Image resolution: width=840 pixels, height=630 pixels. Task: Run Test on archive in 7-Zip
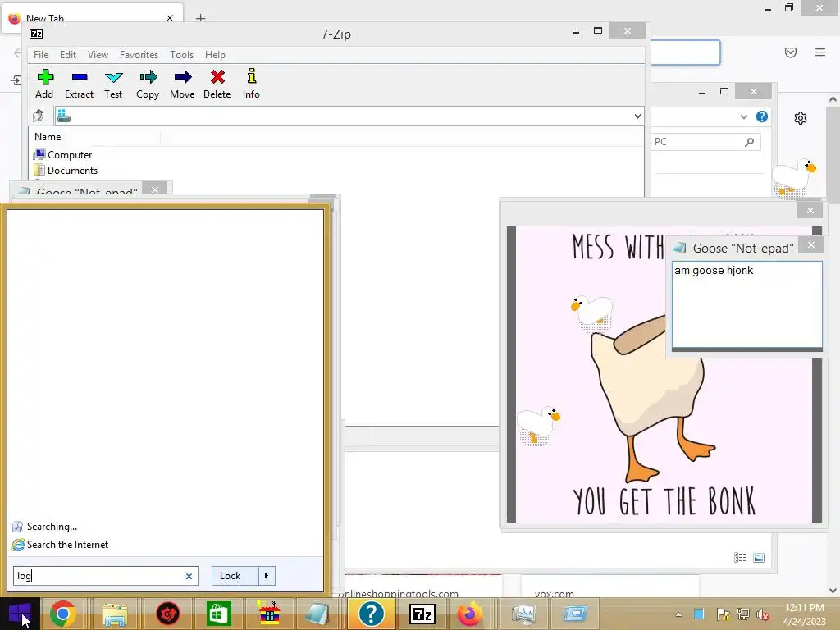point(113,83)
